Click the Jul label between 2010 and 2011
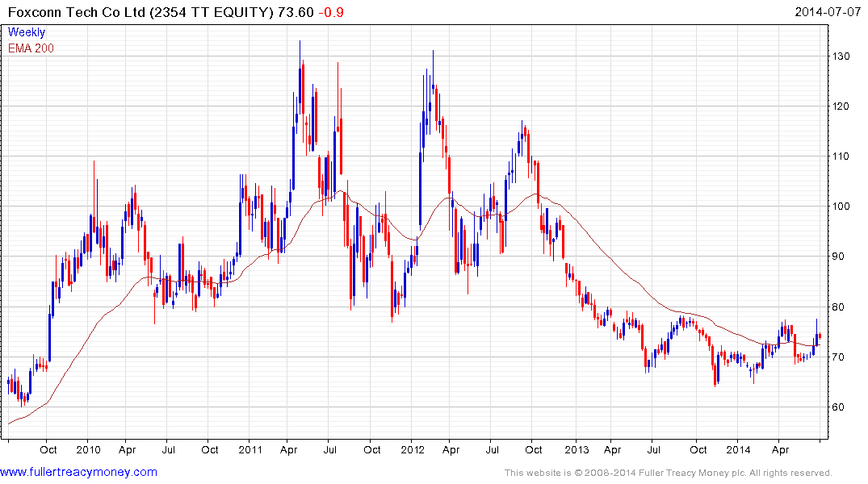The image size is (868, 484). (168, 449)
